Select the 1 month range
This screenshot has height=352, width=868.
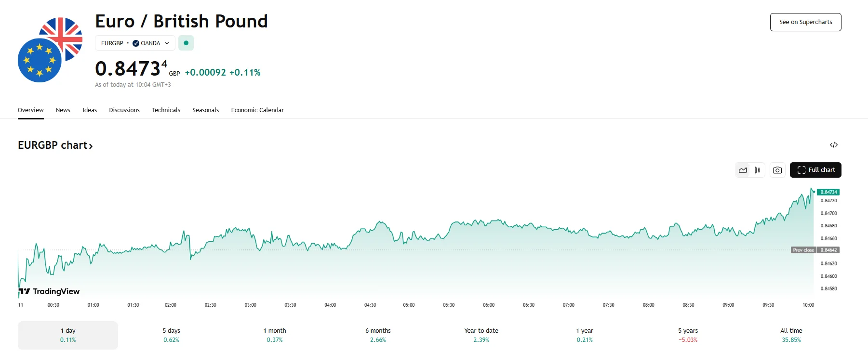(275, 335)
